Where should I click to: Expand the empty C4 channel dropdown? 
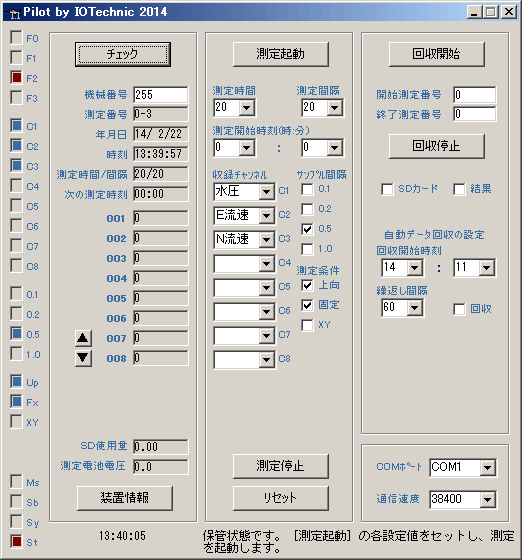click(266, 264)
